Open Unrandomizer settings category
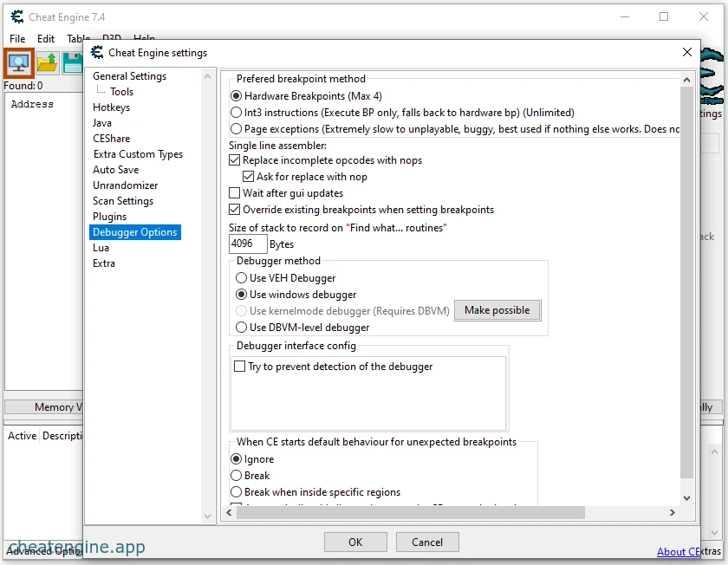728x565 pixels. [126, 185]
